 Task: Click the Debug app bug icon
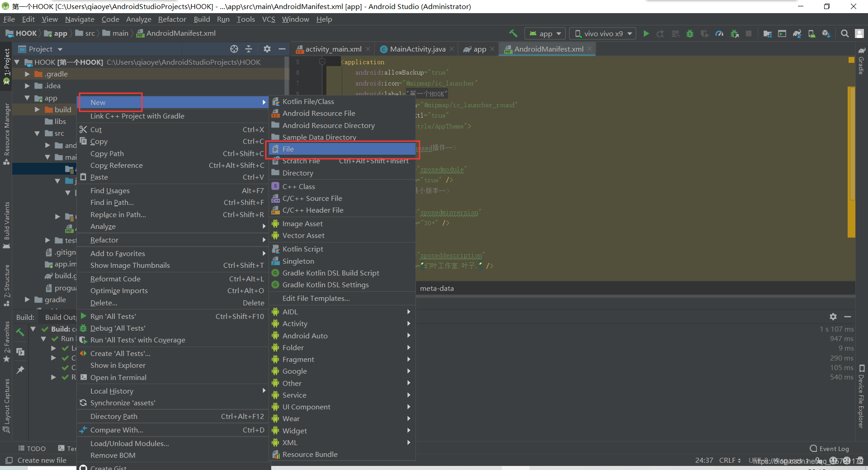pyautogui.click(x=690, y=33)
